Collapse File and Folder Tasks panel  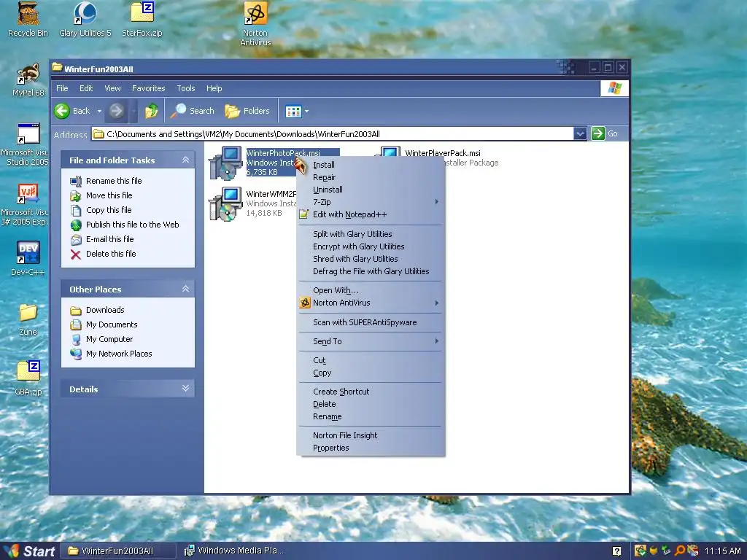coord(185,160)
